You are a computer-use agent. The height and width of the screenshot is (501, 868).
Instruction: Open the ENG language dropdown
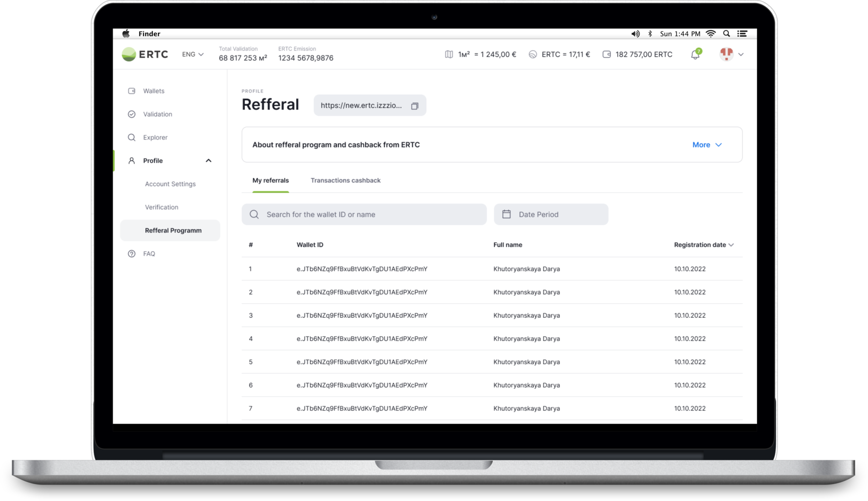[x=193, y=54]
